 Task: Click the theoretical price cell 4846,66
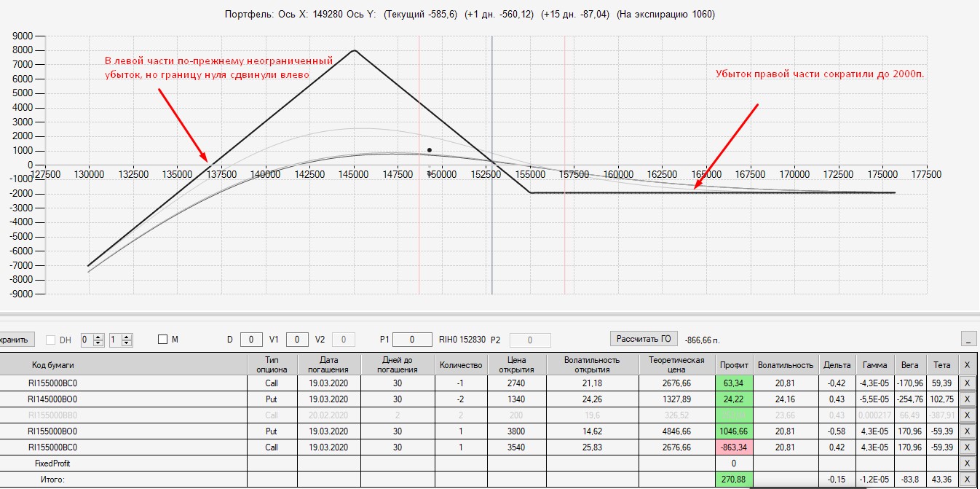(x=677, y=431)
